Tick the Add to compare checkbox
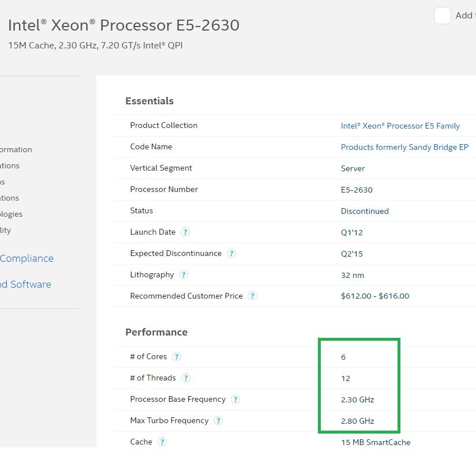Viewport: 476px width, 452px height. coord(443,16)
